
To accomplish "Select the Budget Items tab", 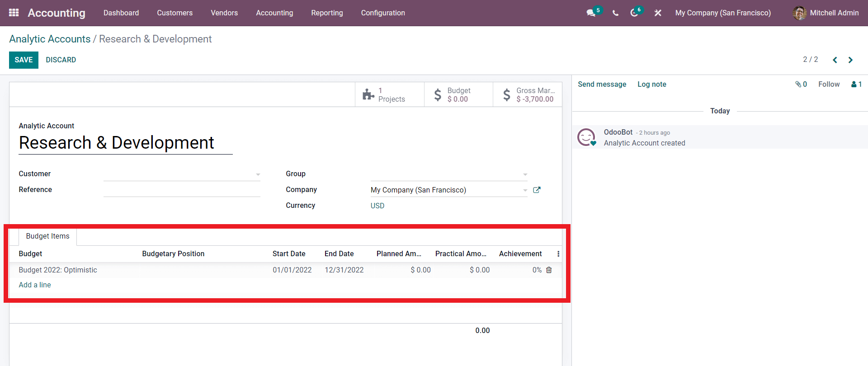I will coord(47,236).
